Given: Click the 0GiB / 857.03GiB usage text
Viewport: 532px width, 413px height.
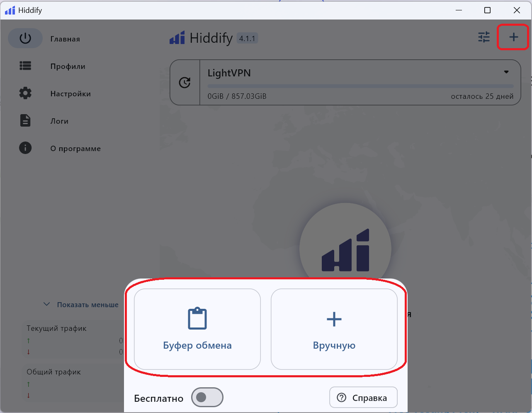Looking at the screenshot, I should (x=237, y=96).
